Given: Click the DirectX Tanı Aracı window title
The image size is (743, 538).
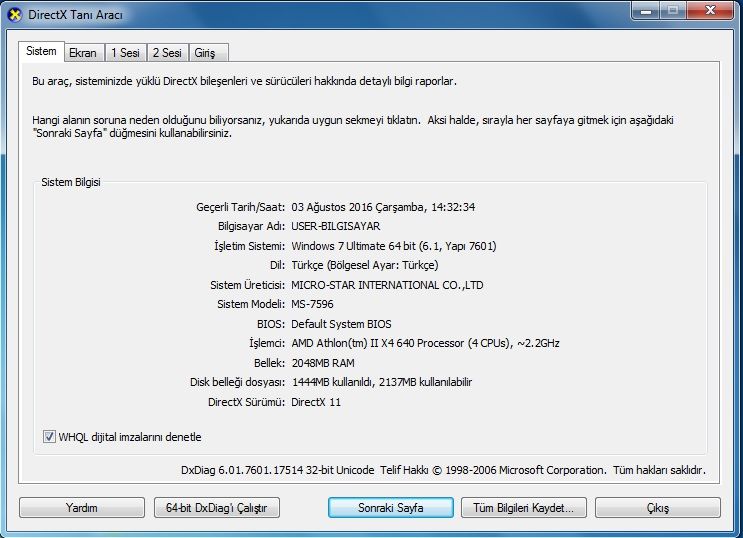Looking at the screenshot, I should click(75, 15).
